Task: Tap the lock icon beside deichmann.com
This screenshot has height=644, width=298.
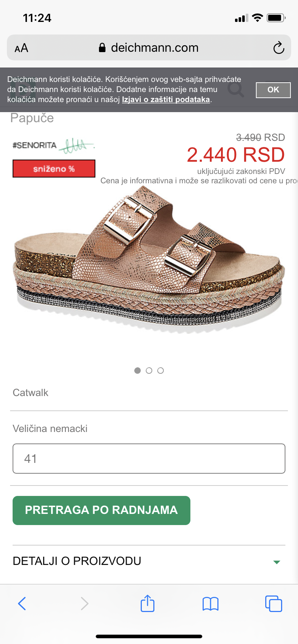Action: pyautogui.click(x=102, y=47)
